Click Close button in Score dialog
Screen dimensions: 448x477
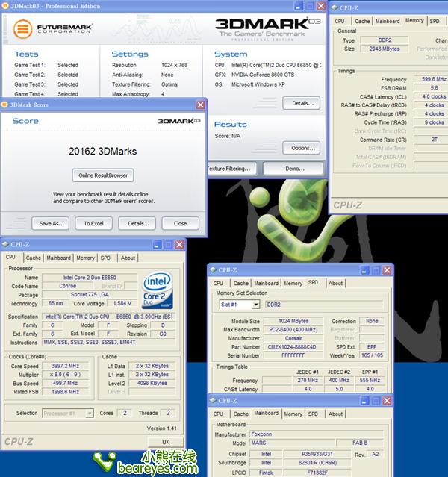[x=181, y=224]
